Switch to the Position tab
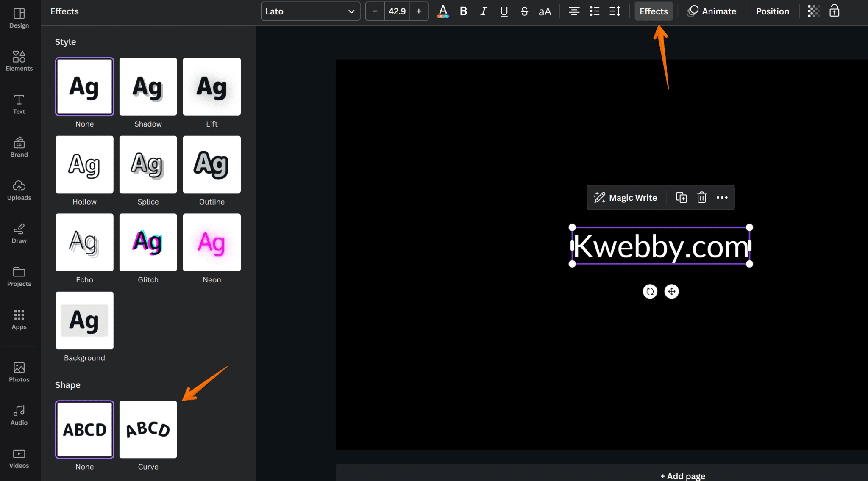The height and width of the screenshot is (481, 868). (x=772, y=11)
